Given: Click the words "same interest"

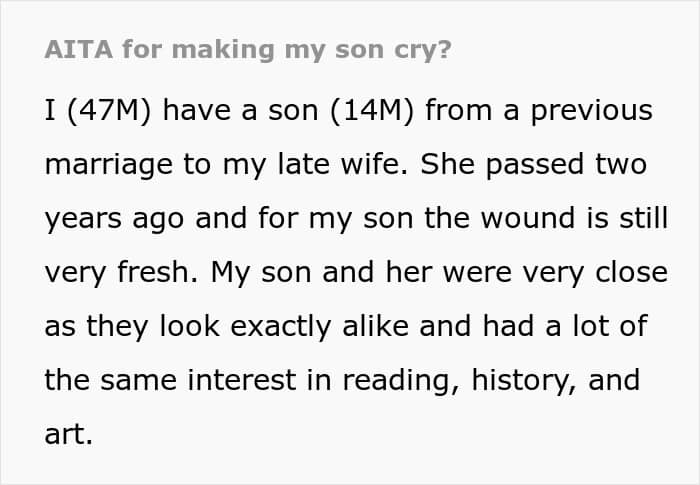Looking at the screenshot, I should tap(198, 380).
